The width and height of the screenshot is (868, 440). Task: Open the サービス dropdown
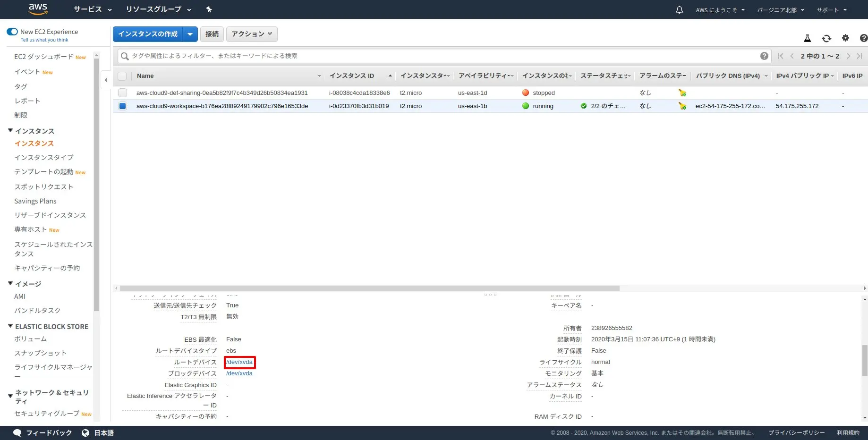pyautogui.click(x=93, y=9)
